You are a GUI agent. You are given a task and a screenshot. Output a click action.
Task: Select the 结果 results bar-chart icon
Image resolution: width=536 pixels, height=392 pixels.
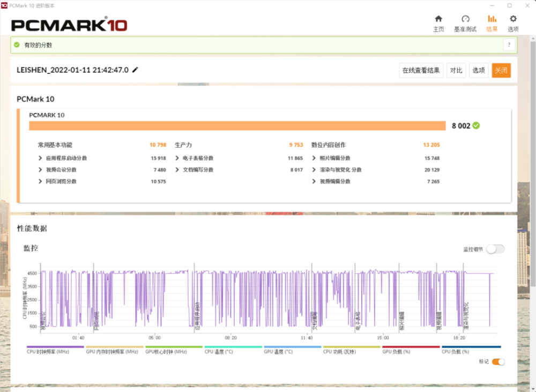tap(492, 19)
